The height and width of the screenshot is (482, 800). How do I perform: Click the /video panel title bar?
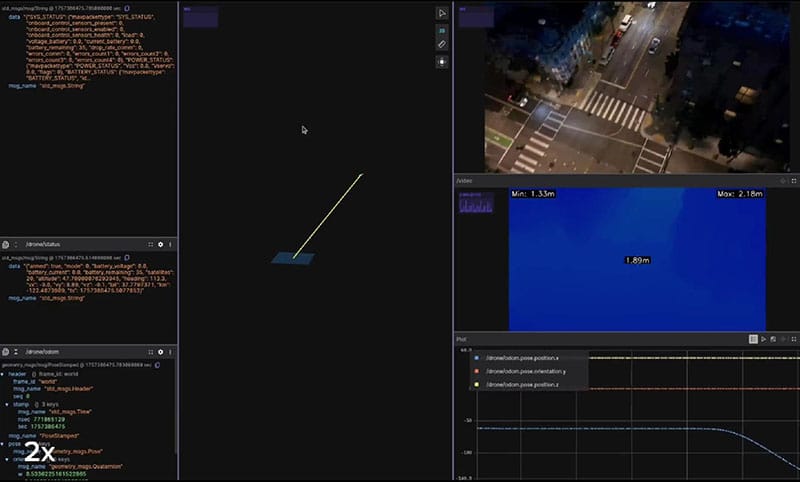[x=600, y=180]
